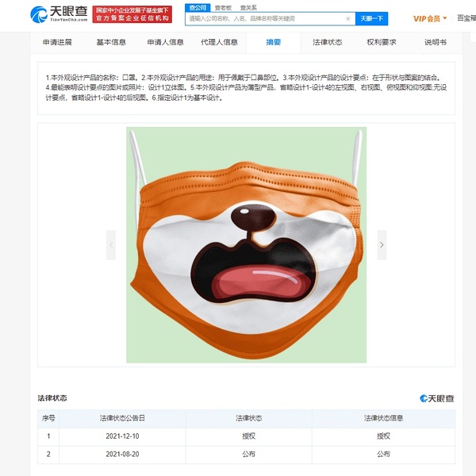Switch to the 查关系 search tab

pyautogui.click(x=248, y=8)
